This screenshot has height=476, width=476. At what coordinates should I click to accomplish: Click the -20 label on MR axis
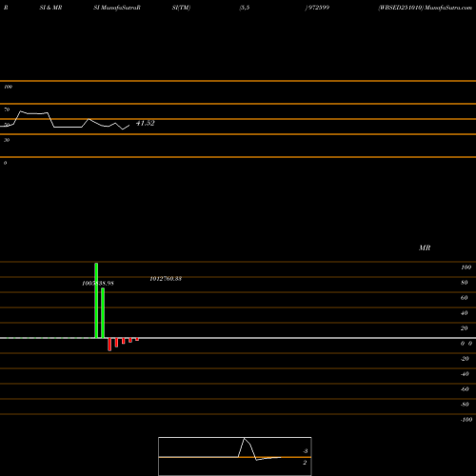click(465, 359)
